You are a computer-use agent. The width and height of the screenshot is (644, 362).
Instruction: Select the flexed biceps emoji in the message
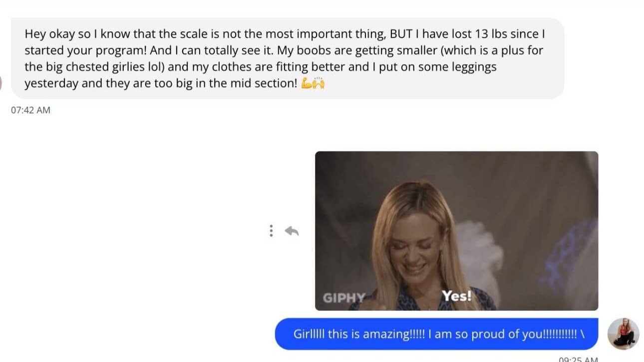tap(307, 84)
